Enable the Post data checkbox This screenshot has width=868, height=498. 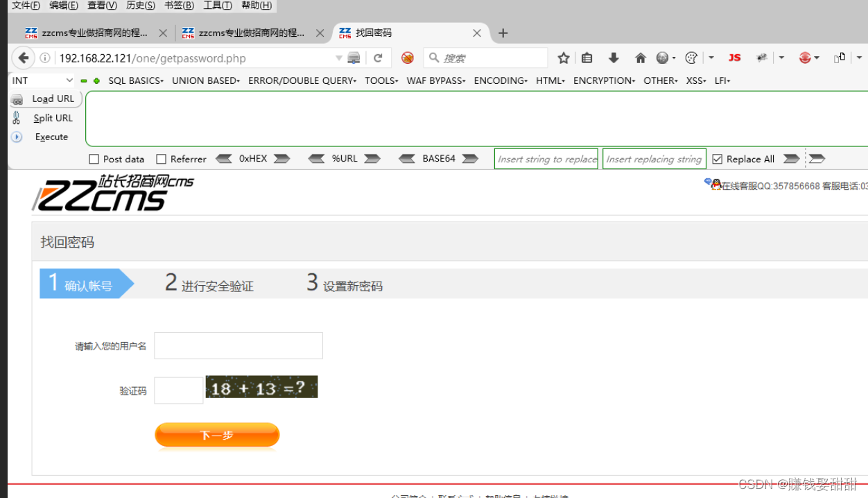tap(94, 160)
